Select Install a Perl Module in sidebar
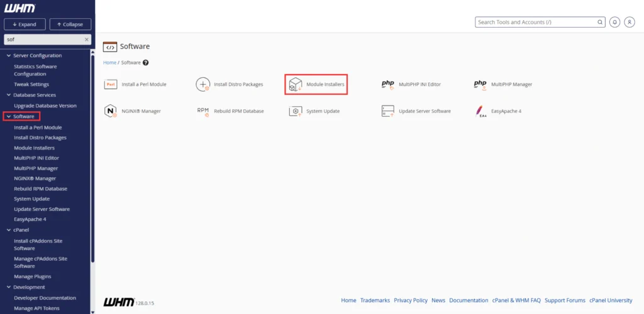Screen dimensions: 644x314 (38, 127)
